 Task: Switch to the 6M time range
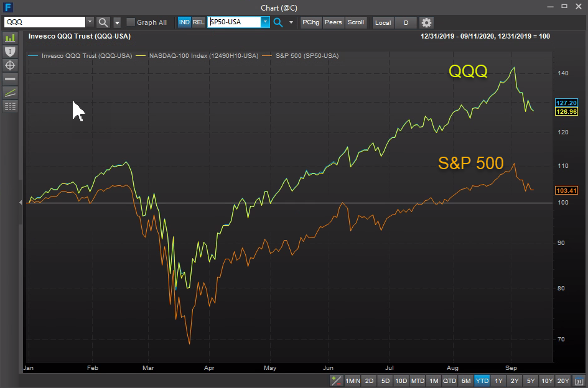coord(466,381)
